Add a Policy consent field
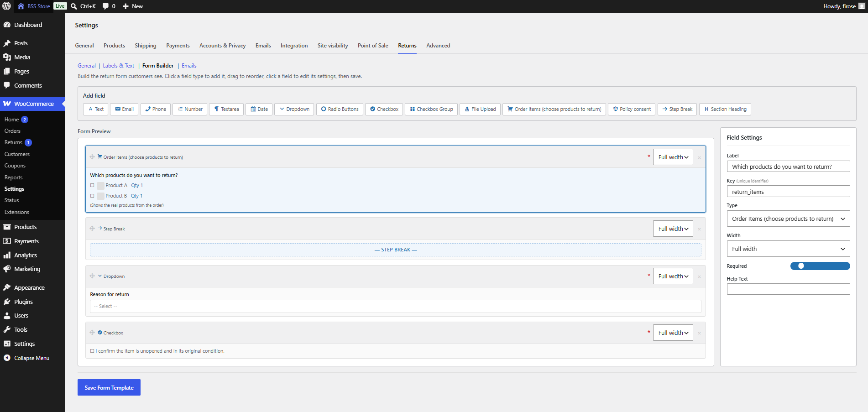This screenshot has height=412, width=868. [x=632, y=109]
